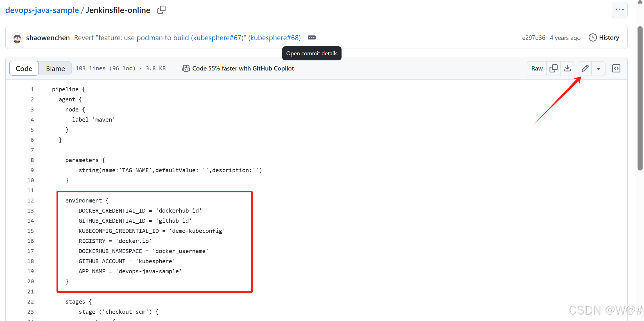Open shaowenchen author link
This screenshot has width=644, height=321.
tap(48, 38)
